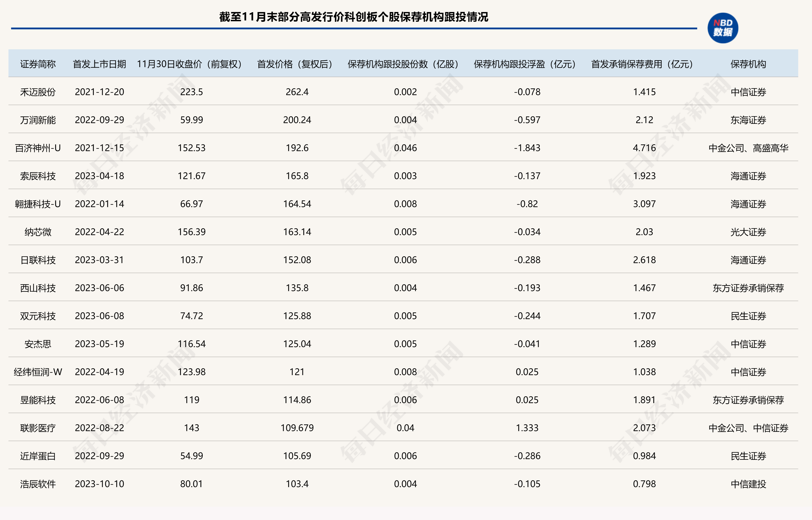Select the 昱能科技 stock name
Viewport: 812px width, 520px height.
38,400
